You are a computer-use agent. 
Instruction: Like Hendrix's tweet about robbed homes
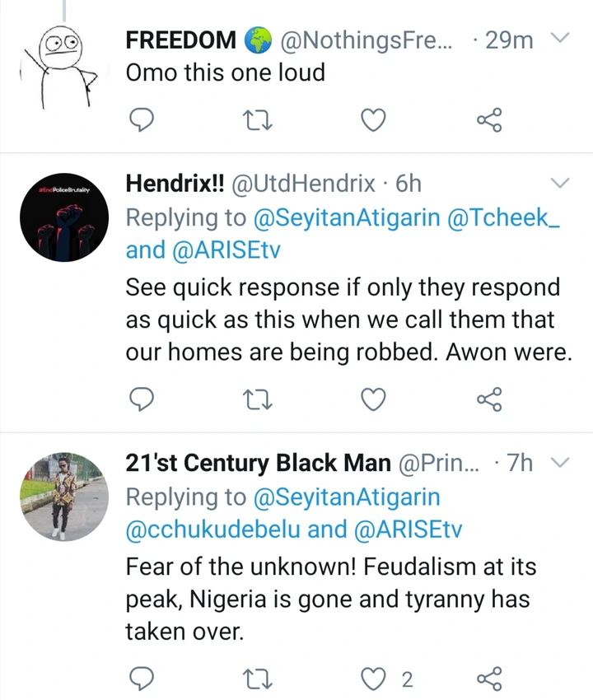pos(375,400)
